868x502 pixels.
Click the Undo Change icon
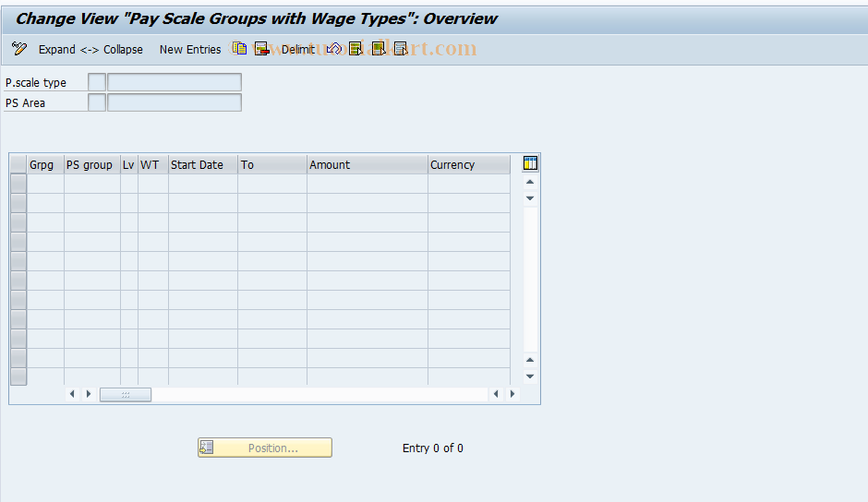click(333, 49)
